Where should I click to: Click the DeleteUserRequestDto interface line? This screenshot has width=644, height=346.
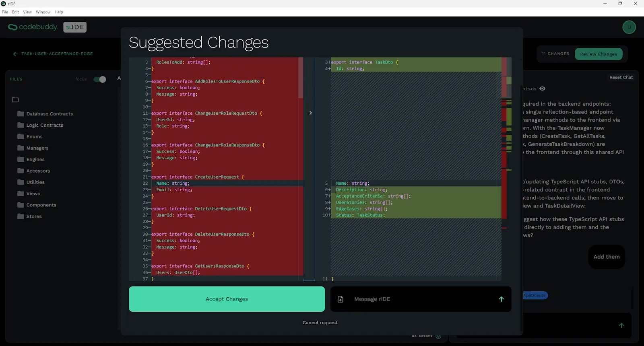[202, 209]
